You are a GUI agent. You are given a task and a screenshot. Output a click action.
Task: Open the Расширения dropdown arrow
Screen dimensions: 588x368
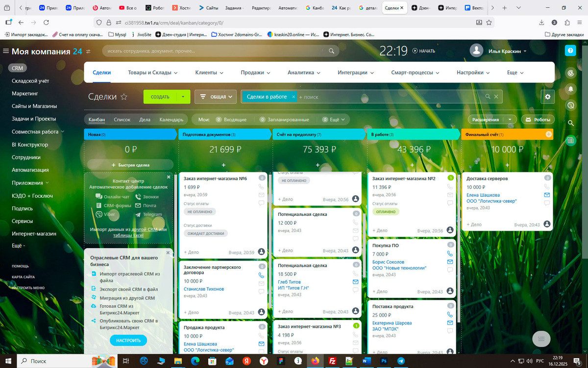(x=511, y=119)
